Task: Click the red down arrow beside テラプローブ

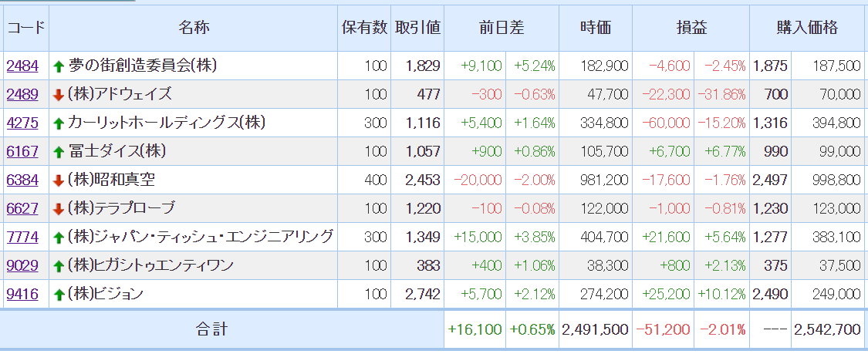Action: [x=58, y=210]
